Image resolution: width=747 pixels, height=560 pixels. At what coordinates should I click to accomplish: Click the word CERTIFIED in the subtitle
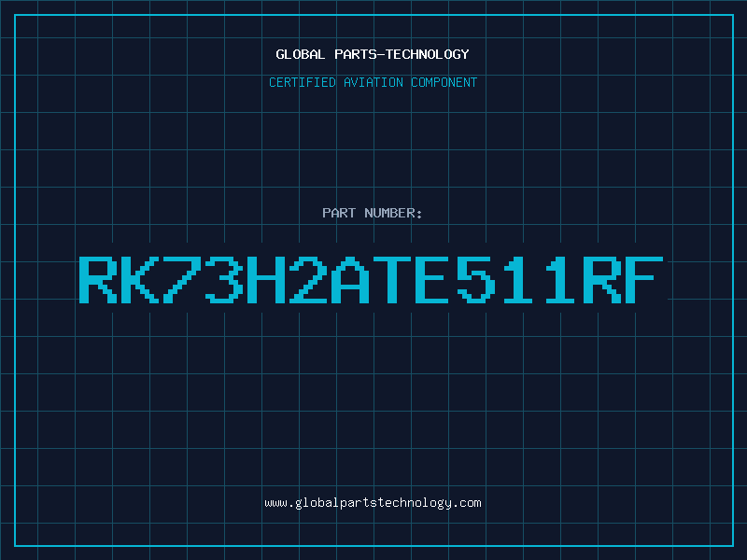[303, 82]
